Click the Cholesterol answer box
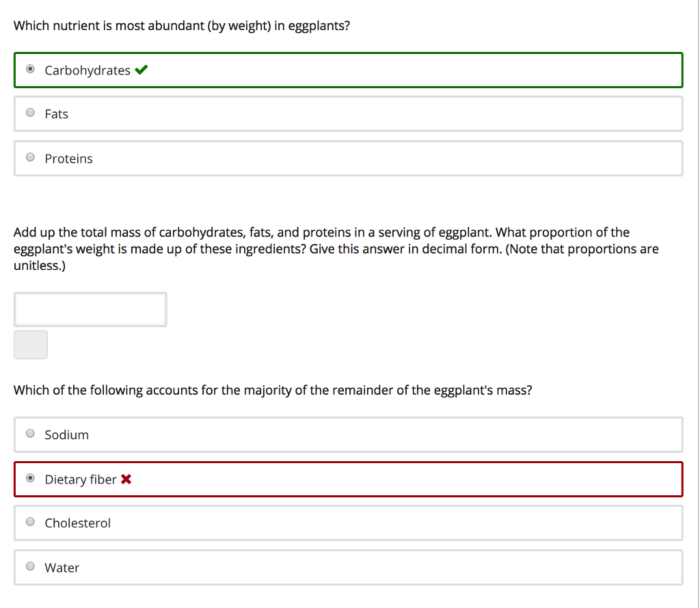 pos(349,523)
